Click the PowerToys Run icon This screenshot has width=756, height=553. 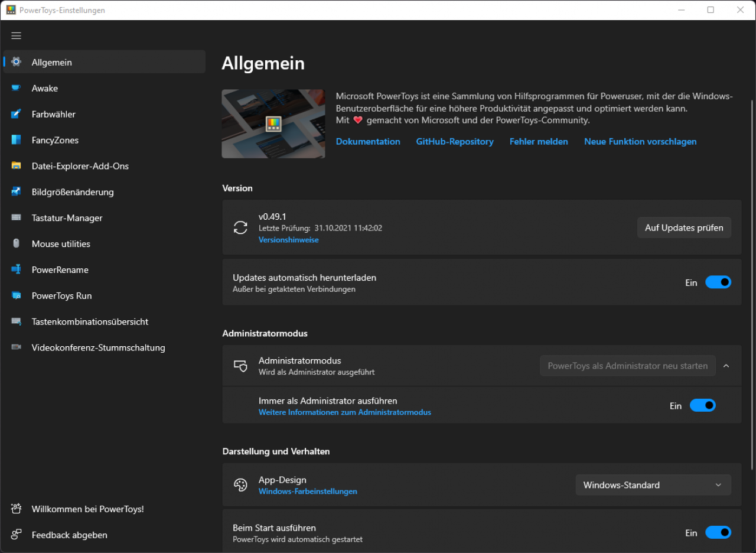[16, 296]
